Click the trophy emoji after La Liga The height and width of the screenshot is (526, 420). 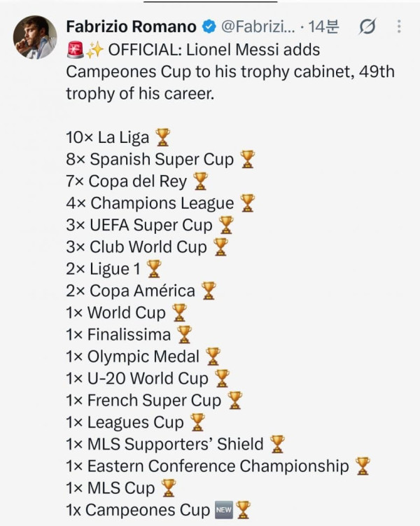[163, 137]
